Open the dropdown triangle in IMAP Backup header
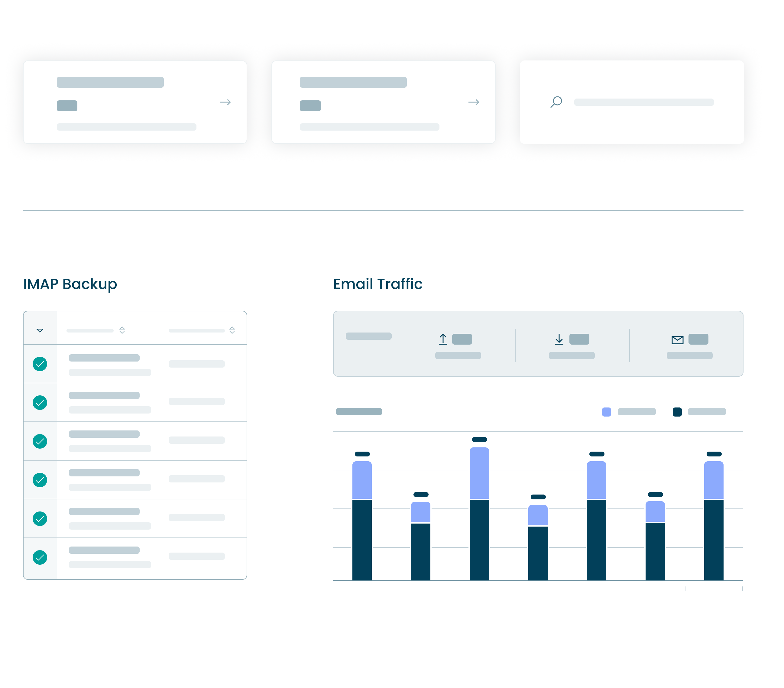Image resolution: width=784 pixels, height=688 pixels. (x=40, y=330)
